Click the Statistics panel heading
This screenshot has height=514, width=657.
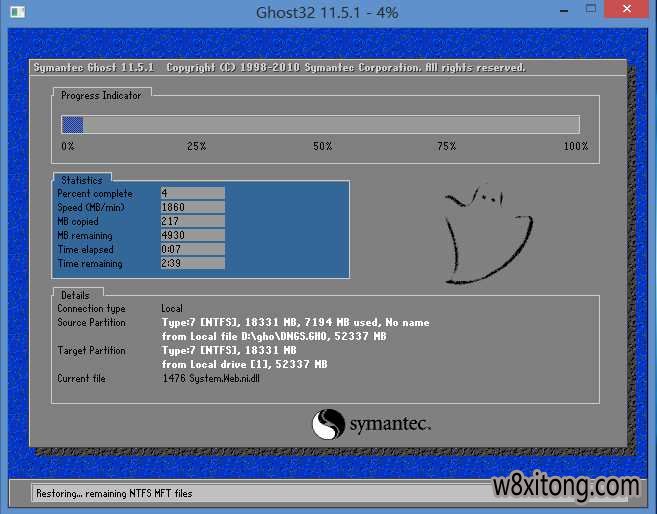click(81, 180)
